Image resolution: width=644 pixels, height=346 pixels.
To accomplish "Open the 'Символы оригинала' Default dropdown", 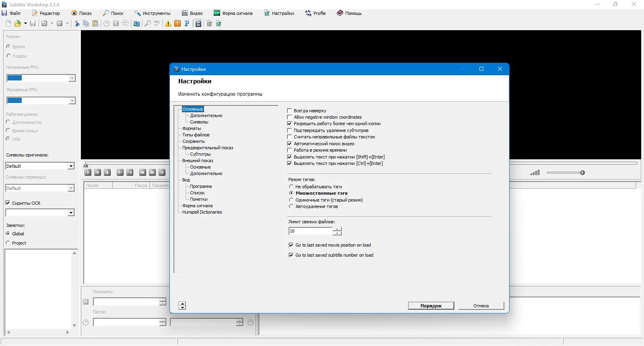I will click(71, 166).
